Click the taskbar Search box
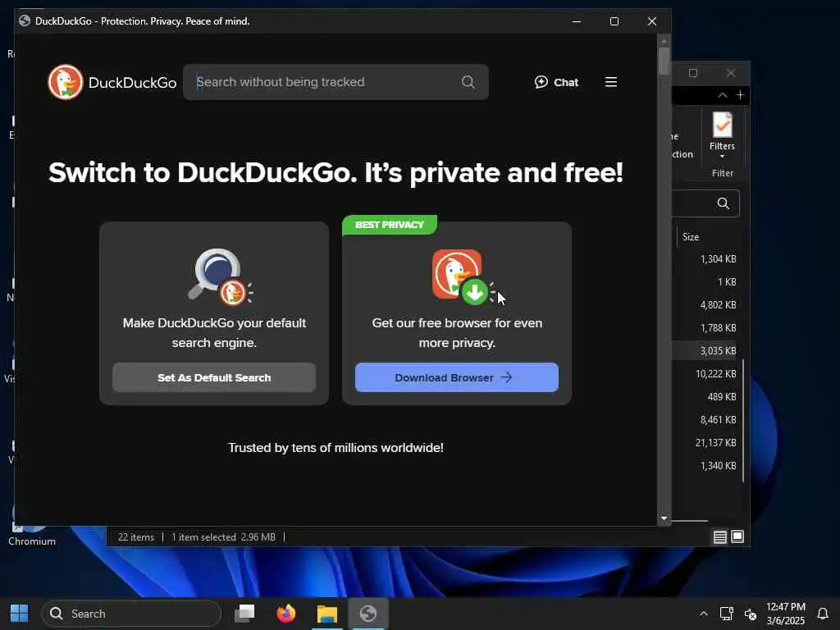Screen dimensions: 840x630 click(131, 614)
